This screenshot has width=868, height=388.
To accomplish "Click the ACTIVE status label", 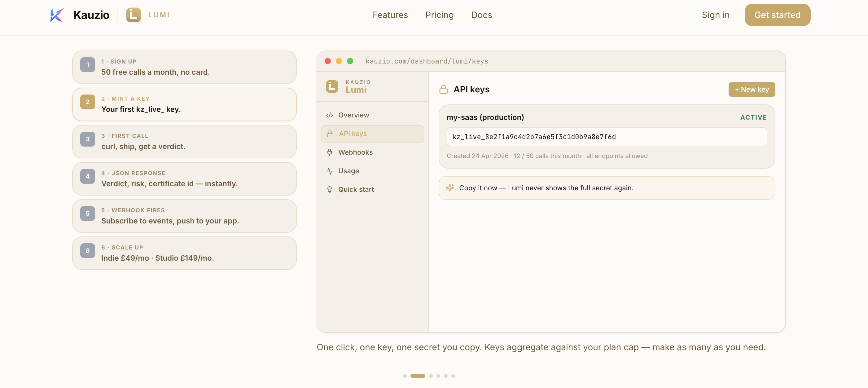I will [x=753, y=117].
